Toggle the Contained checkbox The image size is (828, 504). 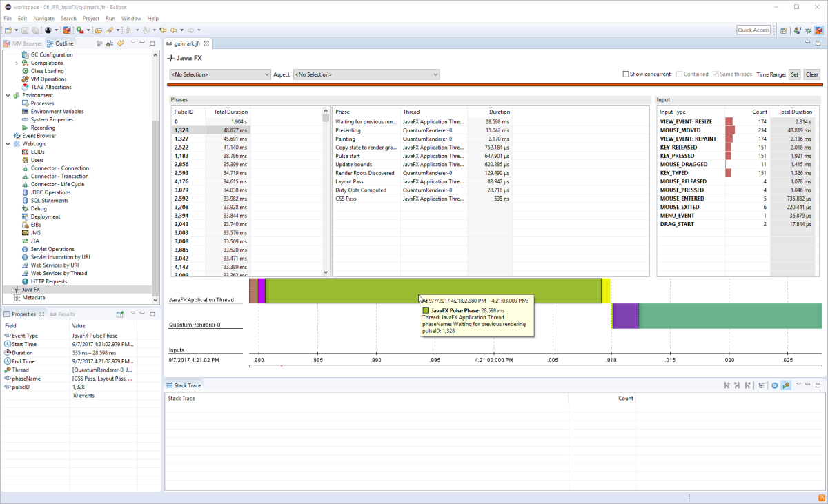680,74
